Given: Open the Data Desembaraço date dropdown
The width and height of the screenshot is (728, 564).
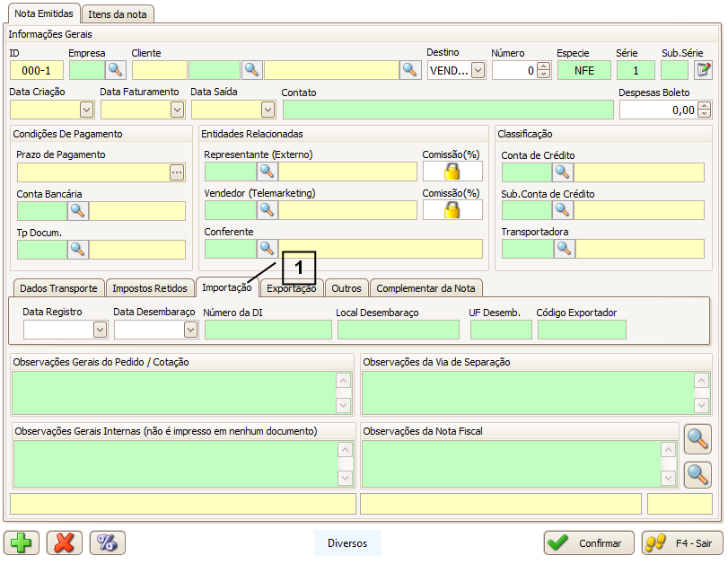Looking at the screenshot, I should click(x=190, y=330).
